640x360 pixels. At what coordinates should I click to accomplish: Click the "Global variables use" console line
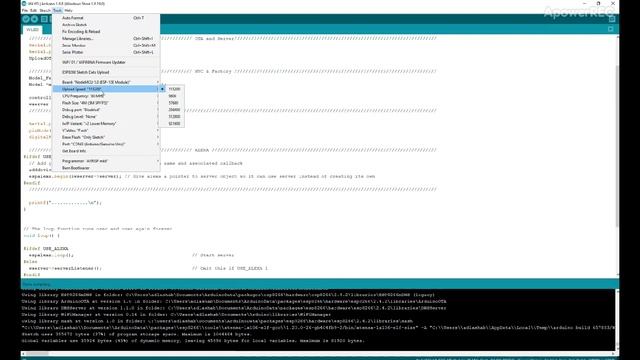tap(193, 340)
